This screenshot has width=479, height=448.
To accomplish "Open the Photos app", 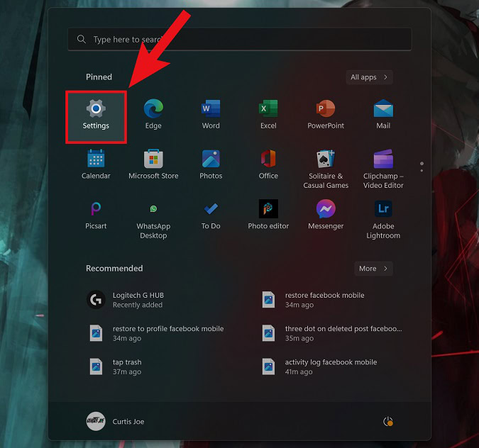I will click(x=211, y=164).
